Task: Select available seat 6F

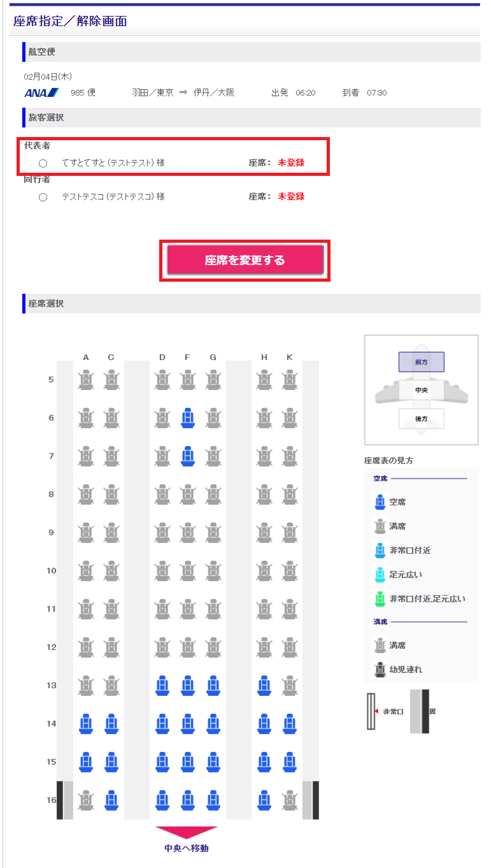Action: [187, 418]
